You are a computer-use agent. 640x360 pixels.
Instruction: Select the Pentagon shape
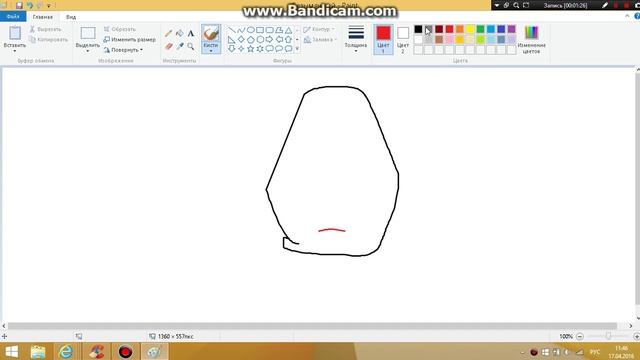(251, 40)
